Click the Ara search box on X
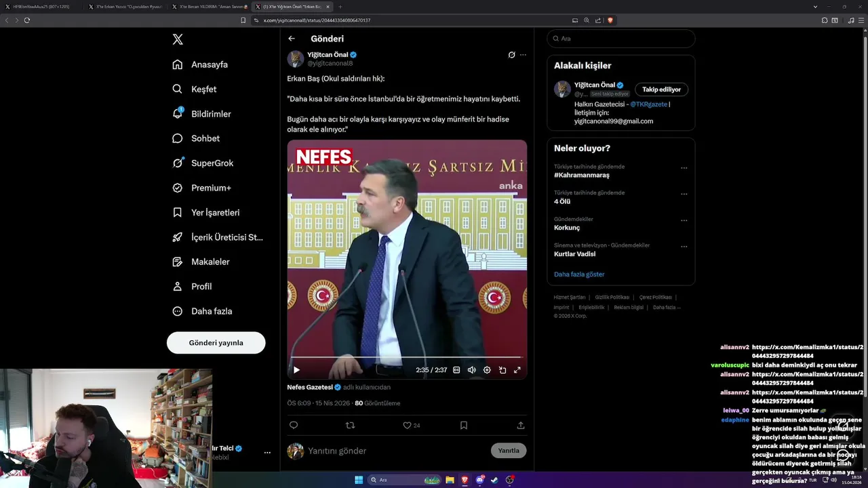This screenshot has width=868, height=488. [x=621, y=39]
